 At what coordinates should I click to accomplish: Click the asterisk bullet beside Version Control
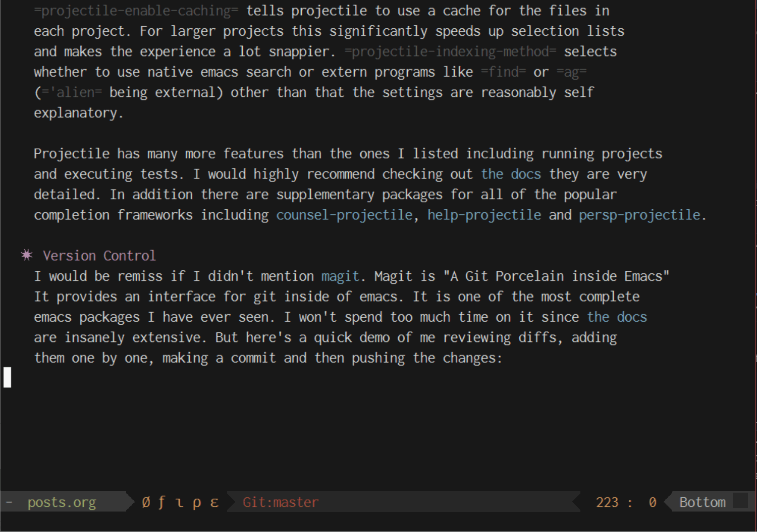(26, 255)
